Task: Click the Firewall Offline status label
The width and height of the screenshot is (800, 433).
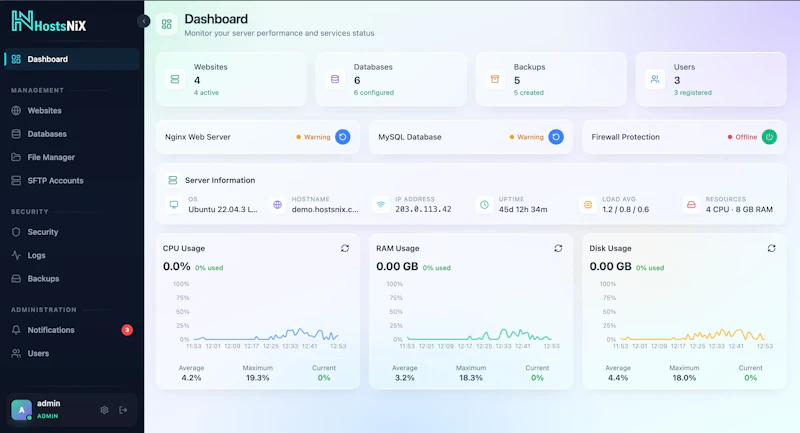Action: 746,137
